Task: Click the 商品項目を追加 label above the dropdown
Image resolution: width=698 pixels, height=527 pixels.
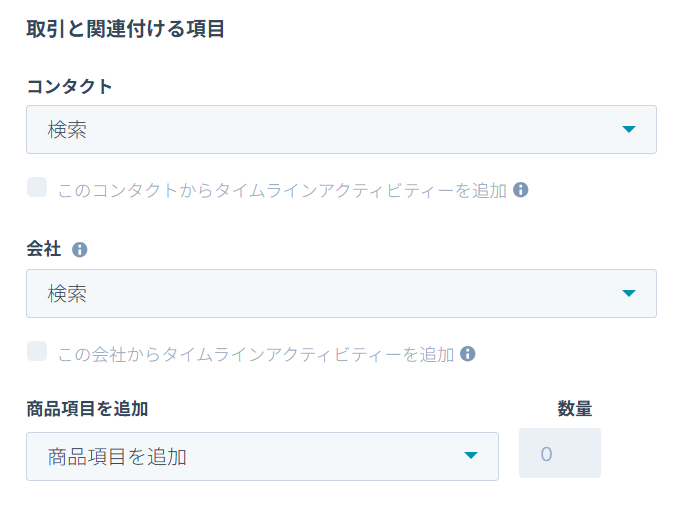Action: pos(87,408)
